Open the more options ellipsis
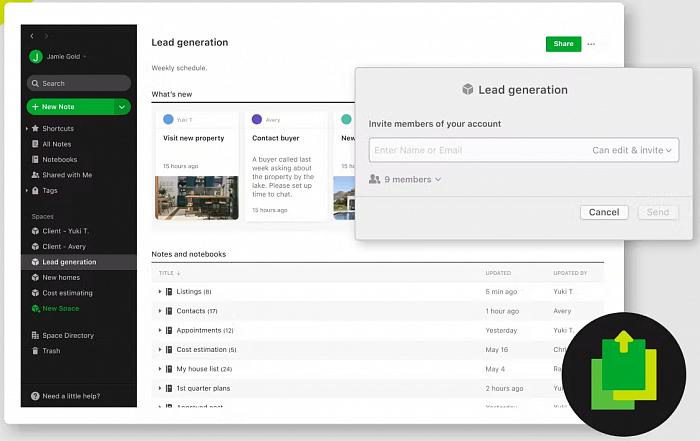Screen dimensions: 700x441 click(591, 44)
